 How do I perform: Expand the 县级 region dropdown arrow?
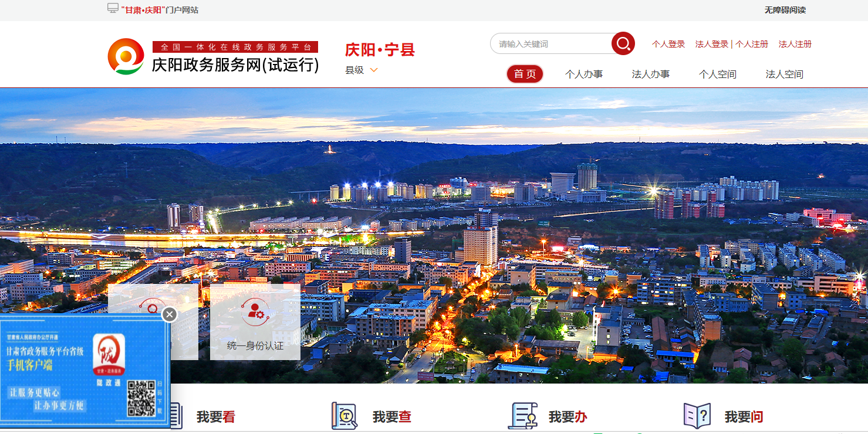[373, 70]
